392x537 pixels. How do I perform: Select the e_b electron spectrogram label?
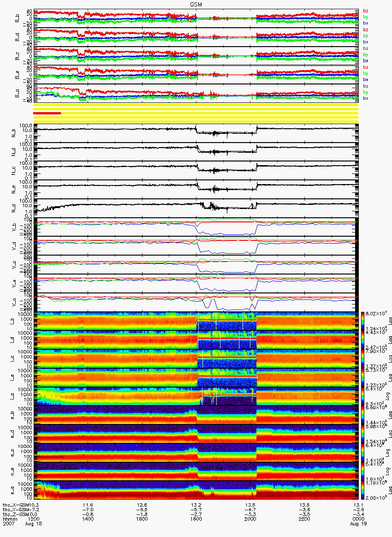click(12, 415)
